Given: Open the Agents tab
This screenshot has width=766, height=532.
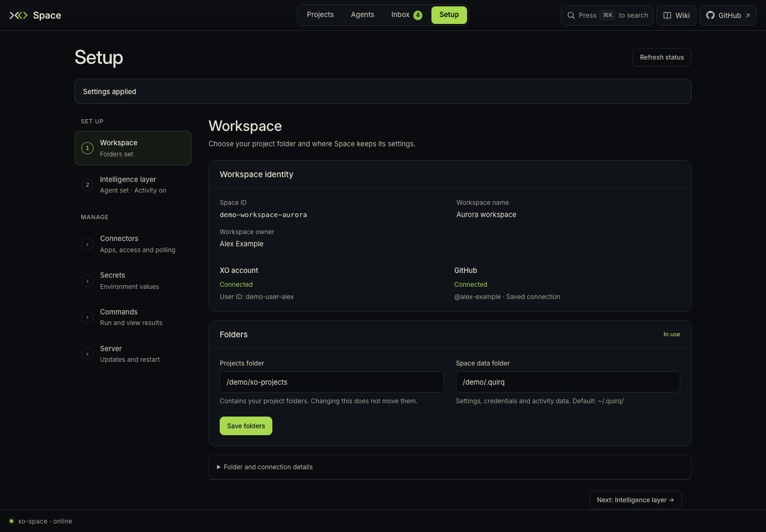Looking at the screenshot, I should click(362, 15).
